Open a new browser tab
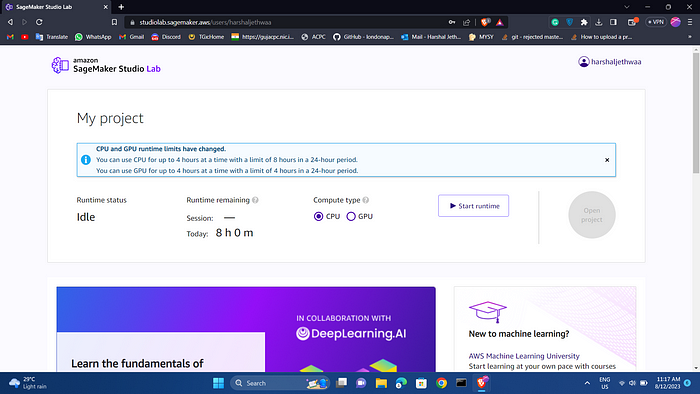Screen dimensions: 700x394 pos(121,7)
